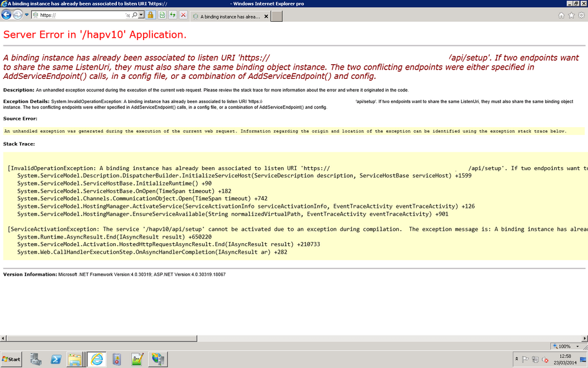Click the address bar URL field

click(x=81, y=15)
